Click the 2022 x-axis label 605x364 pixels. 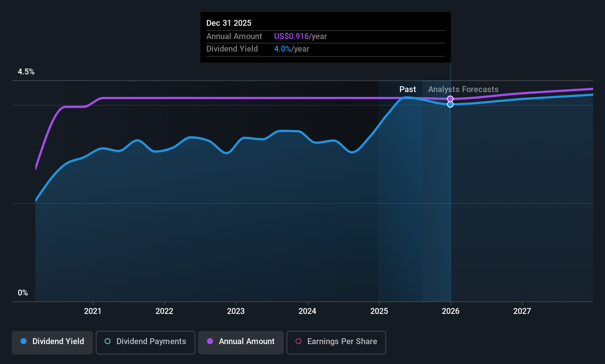click(x=164, y=311)
